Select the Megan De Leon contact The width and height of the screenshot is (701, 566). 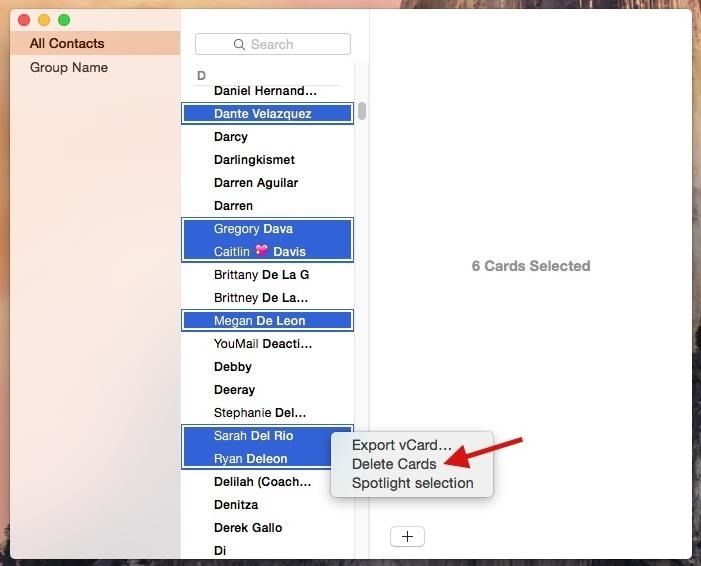tap(259, 320)
